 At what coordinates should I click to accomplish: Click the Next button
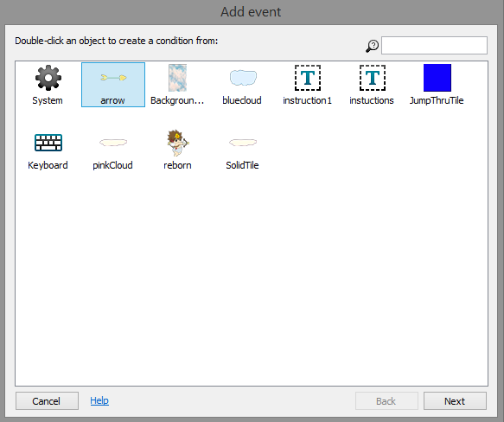(455, 400)
